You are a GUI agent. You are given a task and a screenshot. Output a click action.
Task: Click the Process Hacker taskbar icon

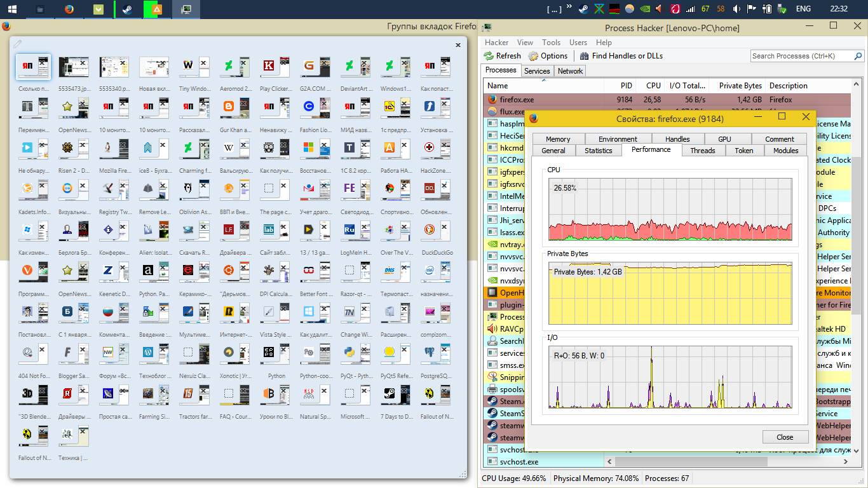pos(186,9)
